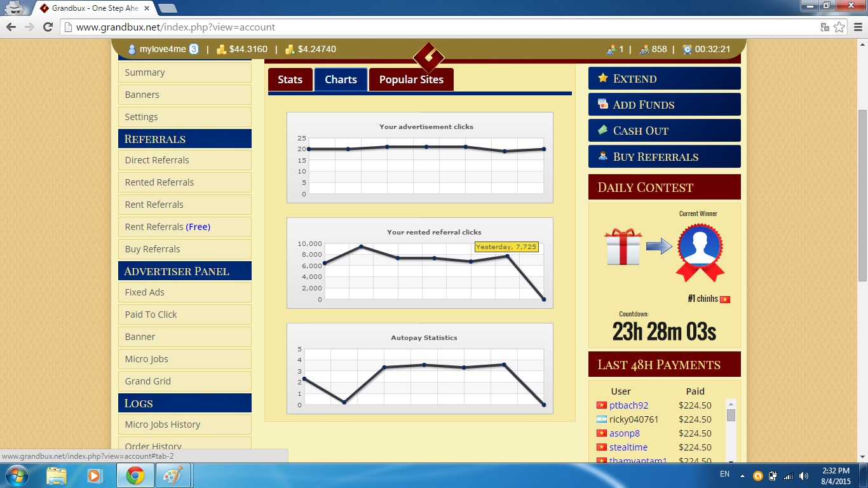
Task: Open Direct Referrals in the sidebar
Action: 185,160
